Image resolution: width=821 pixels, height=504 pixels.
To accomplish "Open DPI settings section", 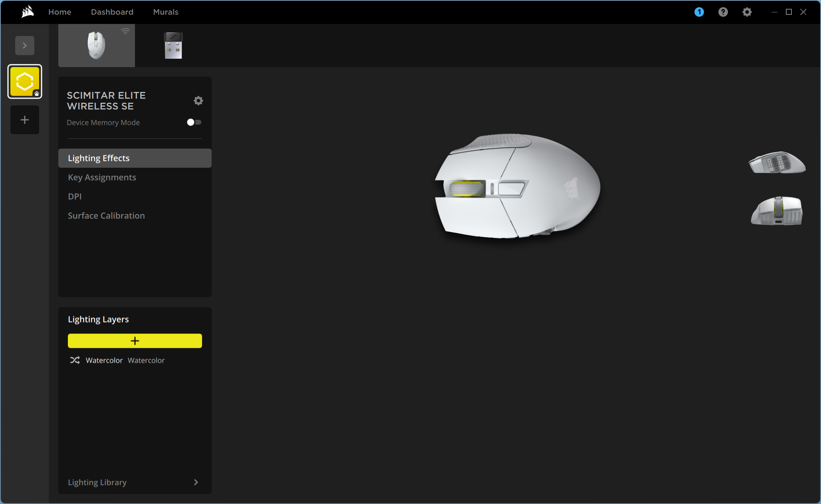I will [x=135, y=196].
